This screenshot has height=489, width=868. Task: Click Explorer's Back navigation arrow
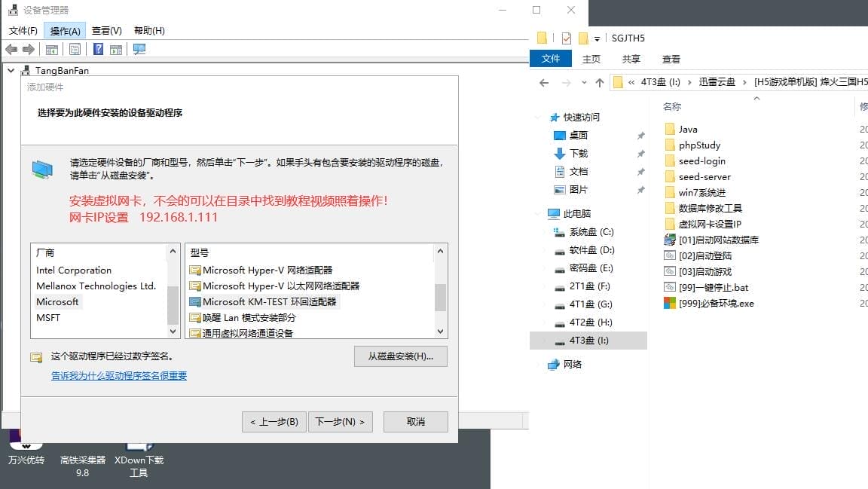544,82
